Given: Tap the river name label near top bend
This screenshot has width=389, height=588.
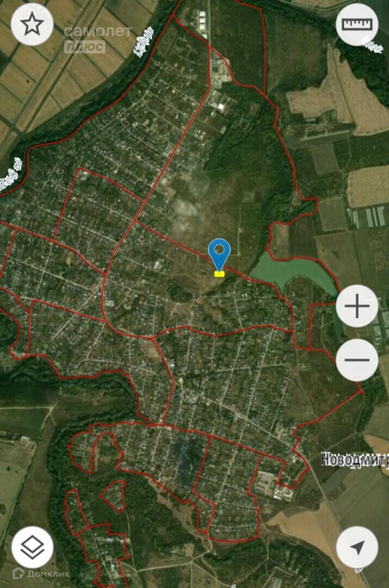Looking at the screenshot, I should tap(144, 41).
